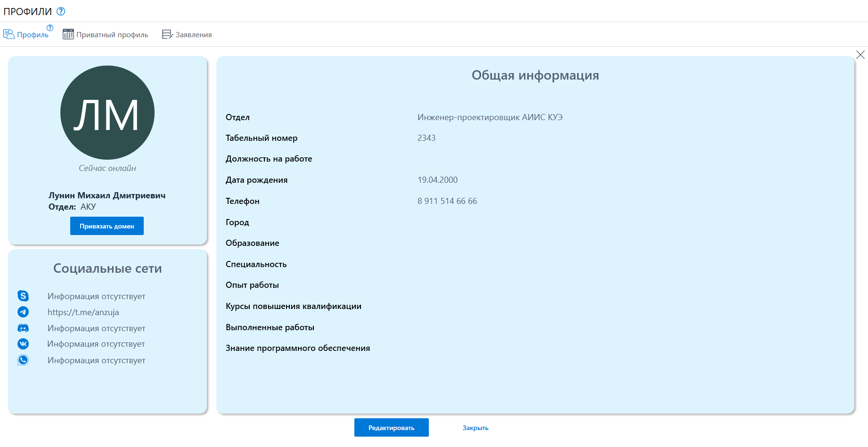Open the Заявления tab
868x447 pixels.
click(187, 34)
